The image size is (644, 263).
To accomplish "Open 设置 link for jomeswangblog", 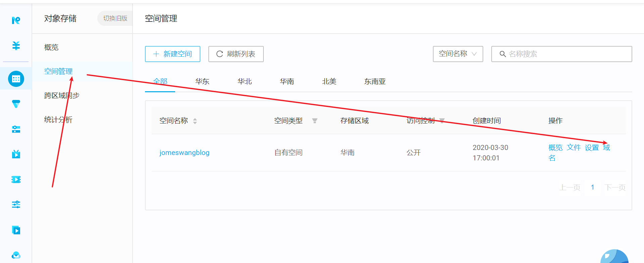I will (592, 148).
